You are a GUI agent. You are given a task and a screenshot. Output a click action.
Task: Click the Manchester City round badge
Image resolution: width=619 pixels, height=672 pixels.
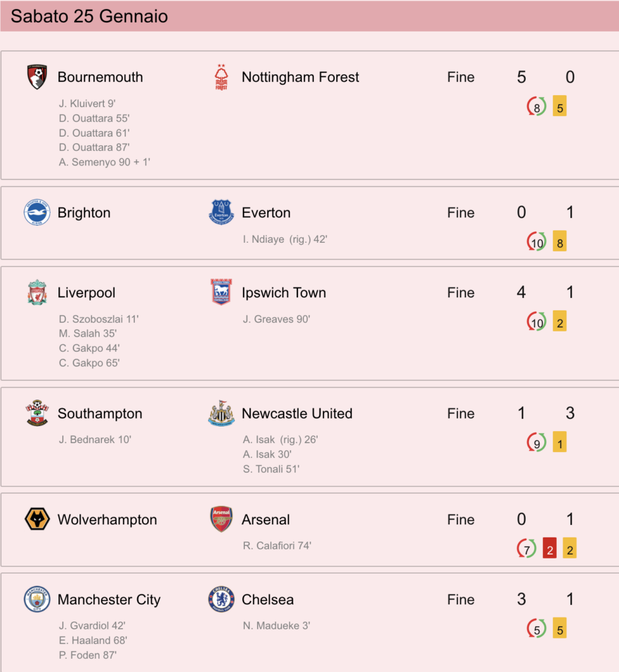click(37, 599)
